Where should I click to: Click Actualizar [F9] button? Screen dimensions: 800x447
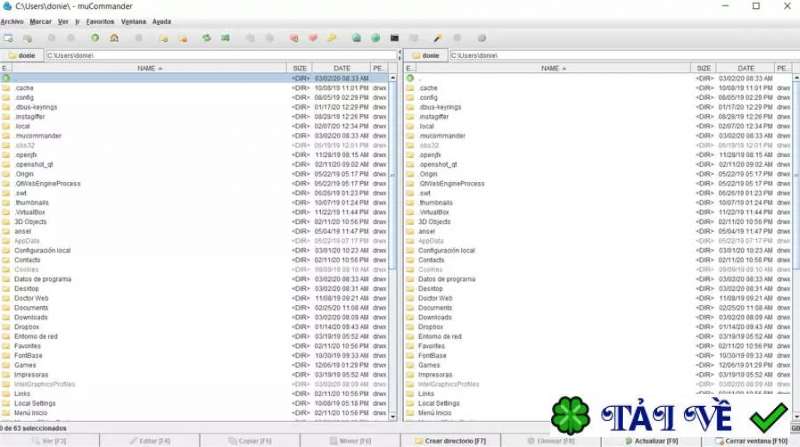click(651, 441)
